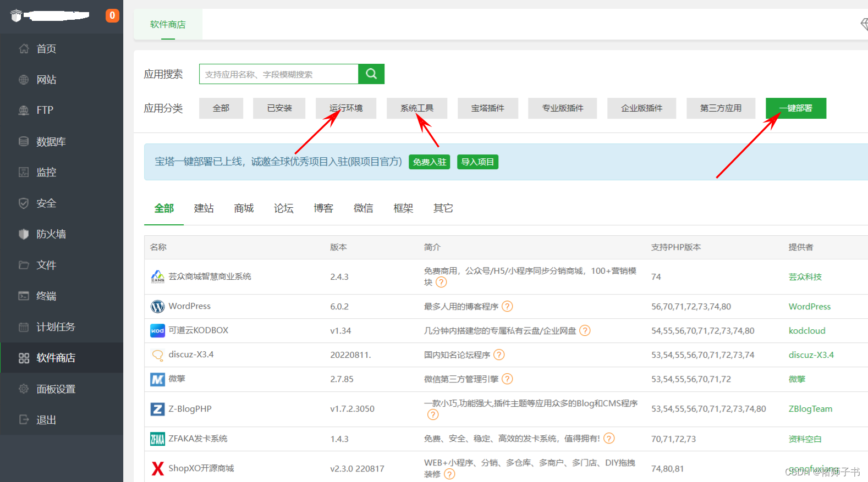
Task: Click help icon beside KODBOX description
Action: (x=585, y=330)
